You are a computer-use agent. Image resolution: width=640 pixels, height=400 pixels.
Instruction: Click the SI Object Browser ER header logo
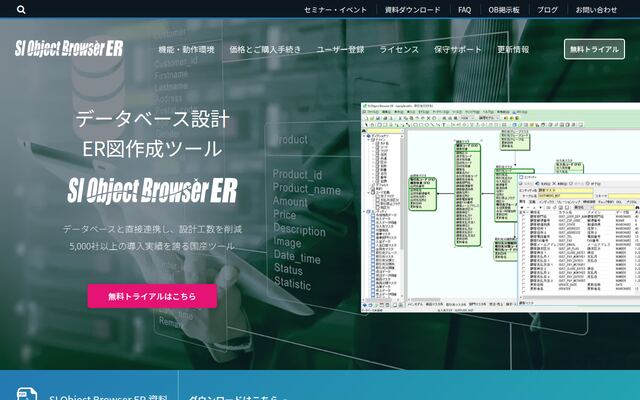(69, 49)
